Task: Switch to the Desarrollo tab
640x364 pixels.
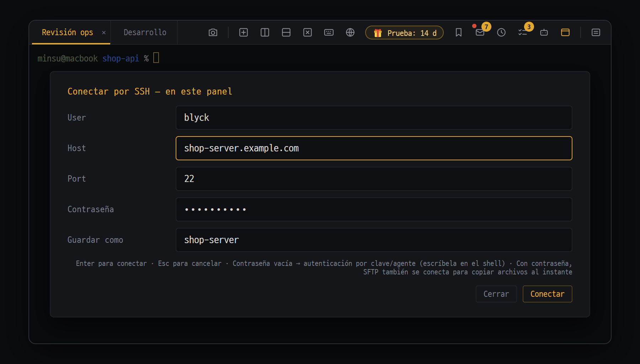Action: (x=145, y=32)
